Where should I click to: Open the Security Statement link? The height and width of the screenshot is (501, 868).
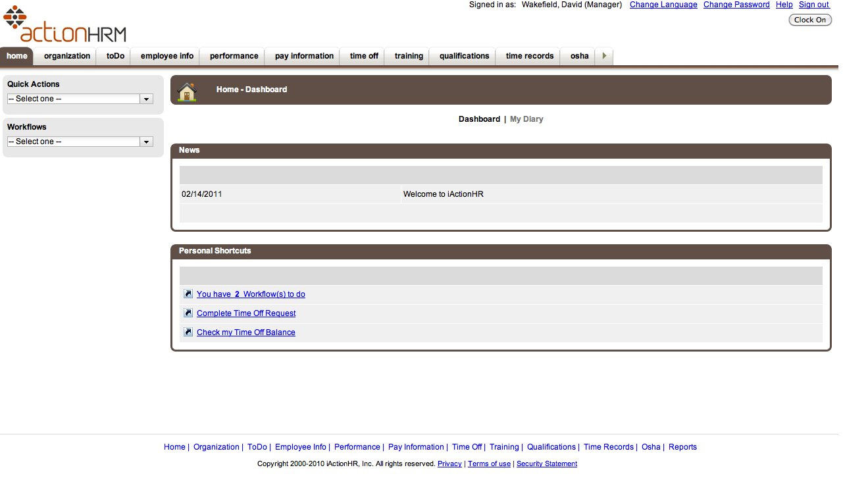pos(546,464)
